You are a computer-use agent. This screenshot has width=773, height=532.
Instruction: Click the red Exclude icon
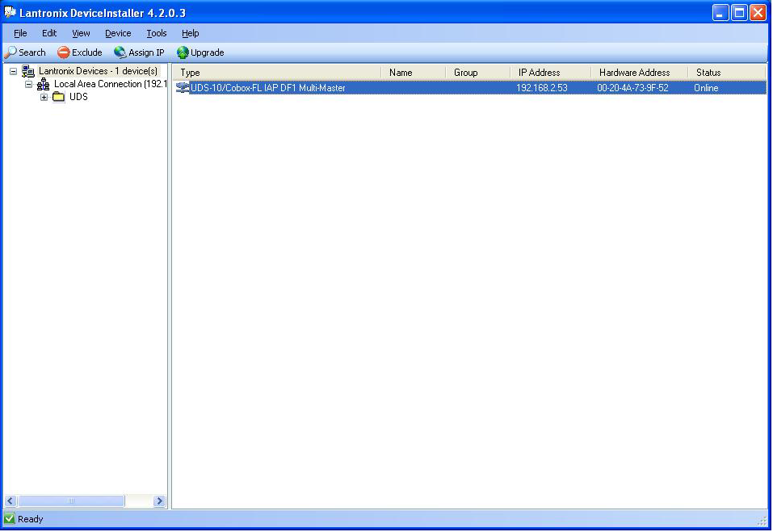click(x=63, y=52)
